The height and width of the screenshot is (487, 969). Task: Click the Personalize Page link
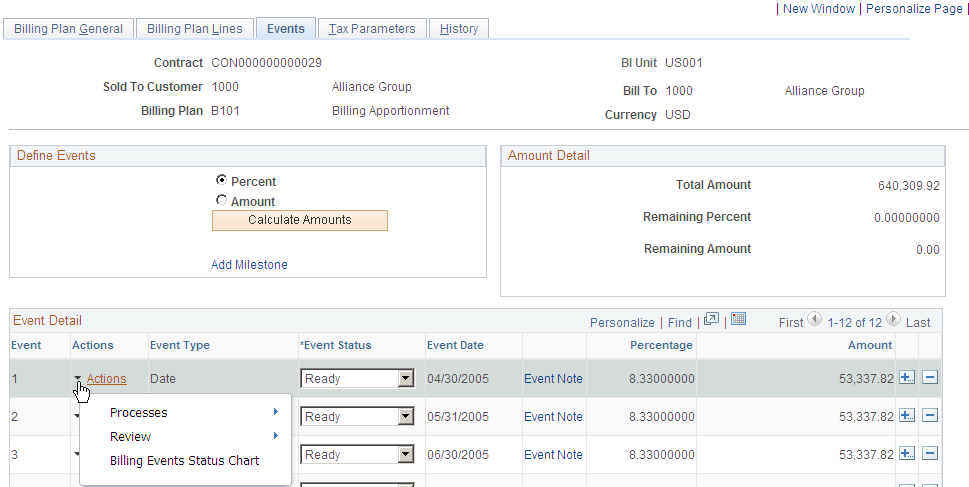pyautogui.click(x=914, y=9)
